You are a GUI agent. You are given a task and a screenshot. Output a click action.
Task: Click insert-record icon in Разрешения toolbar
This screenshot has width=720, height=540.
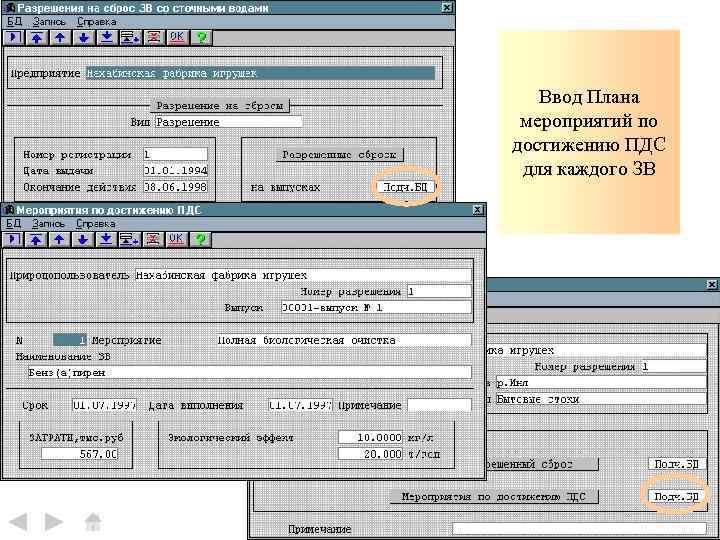130,37
